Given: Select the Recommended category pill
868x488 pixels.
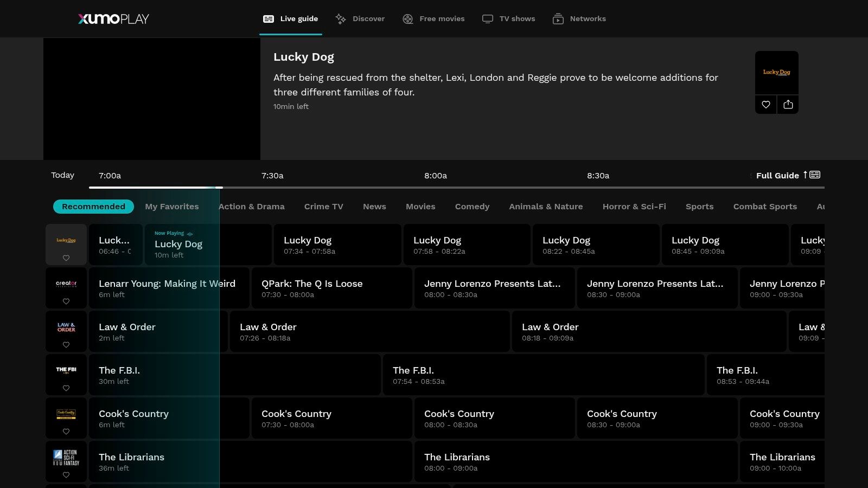Looking at the screenshot, I should [93, 207].
